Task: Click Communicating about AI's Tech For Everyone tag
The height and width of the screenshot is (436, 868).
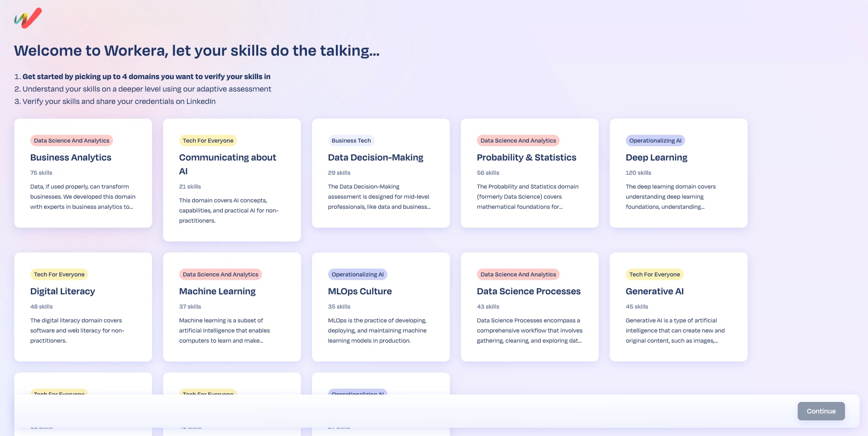Action: pos(208,141)
